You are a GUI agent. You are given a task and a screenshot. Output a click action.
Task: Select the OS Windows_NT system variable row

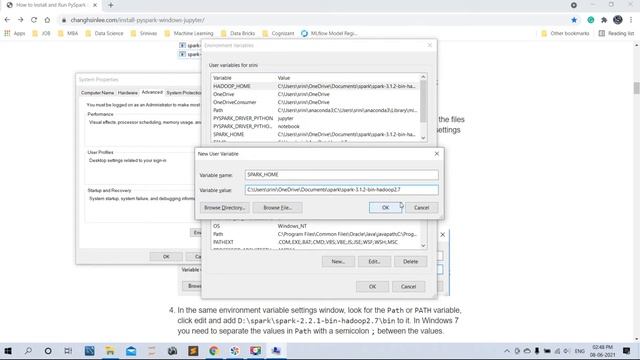point(315,226)
